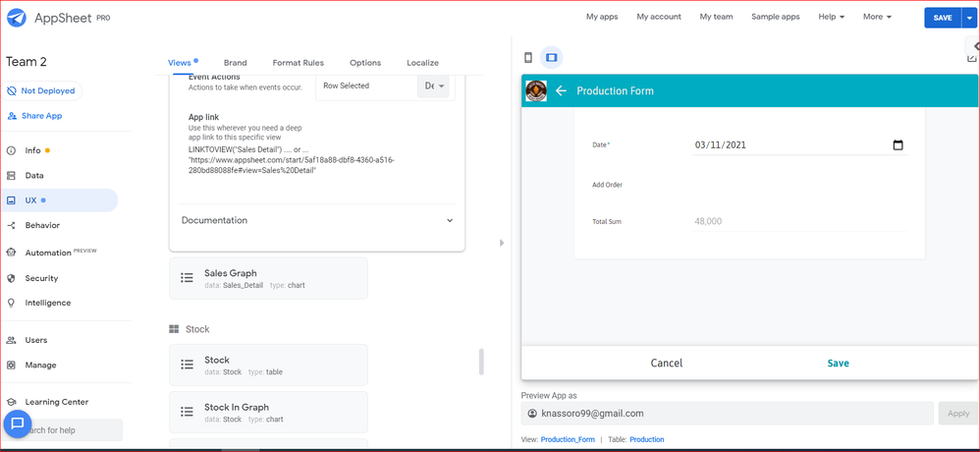Select the mobile phone preview icon
Viewport: 980px width, 452px height.
[528, 58]
